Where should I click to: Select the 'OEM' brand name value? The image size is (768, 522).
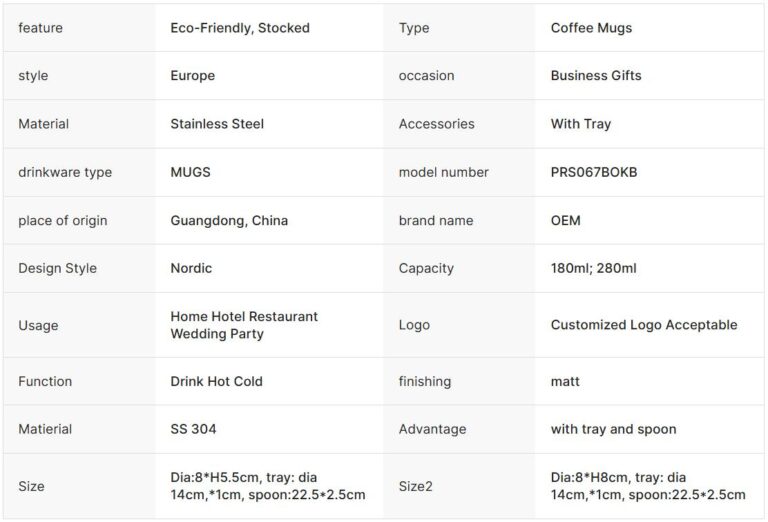[565, 220]
